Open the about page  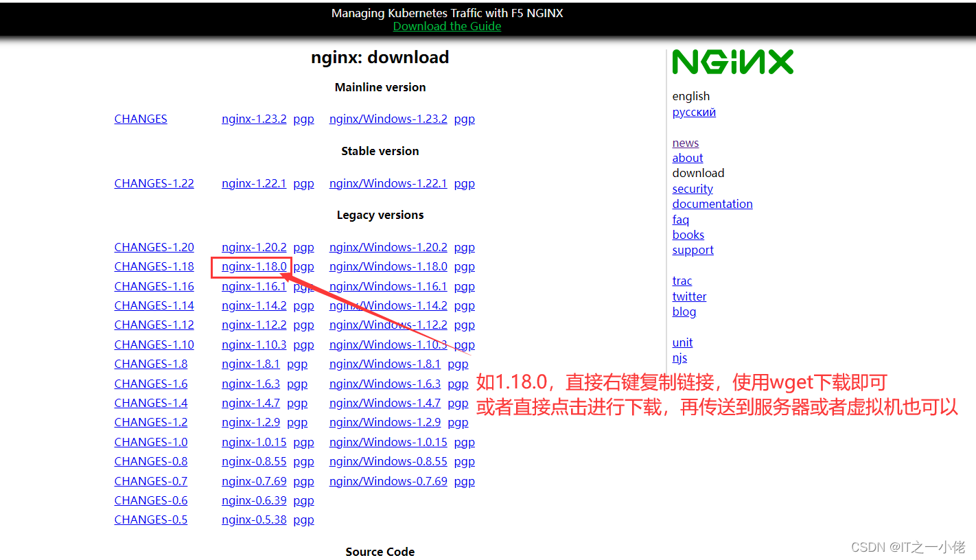tap(687, 158)
